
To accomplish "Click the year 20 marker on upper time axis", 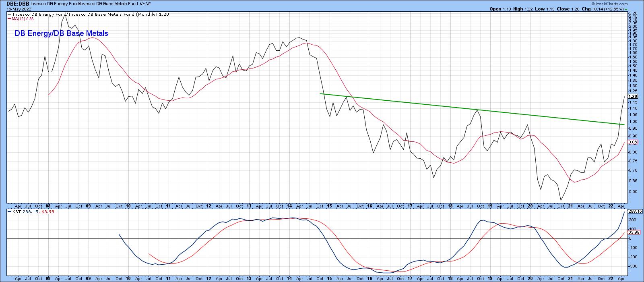I will tap(530, 205).
